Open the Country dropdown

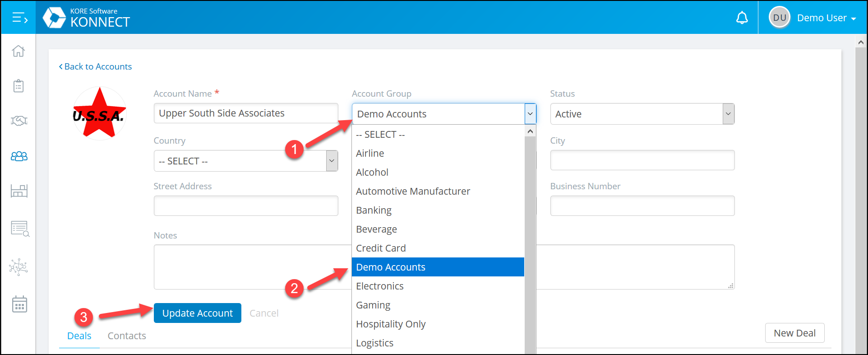(246, 161)
